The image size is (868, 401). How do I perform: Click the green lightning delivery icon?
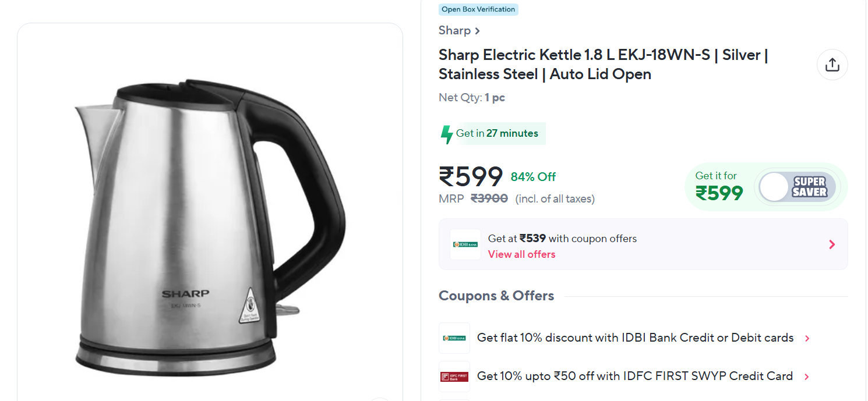pyautogui.click(x=447, y=134)
